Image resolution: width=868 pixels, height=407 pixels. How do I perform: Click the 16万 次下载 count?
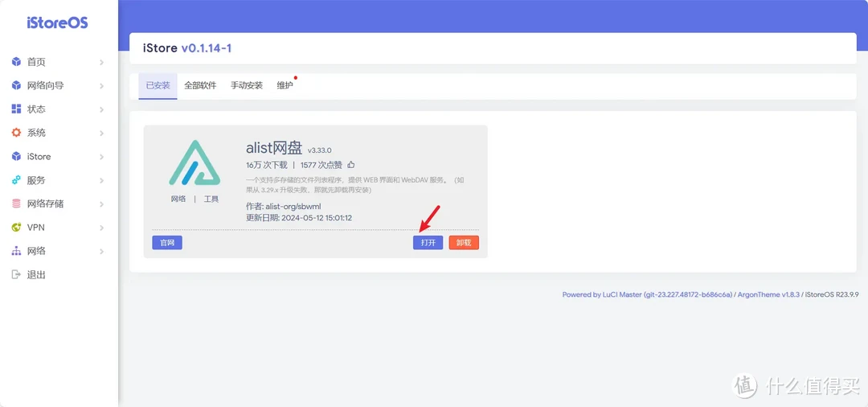pos(267,164)
